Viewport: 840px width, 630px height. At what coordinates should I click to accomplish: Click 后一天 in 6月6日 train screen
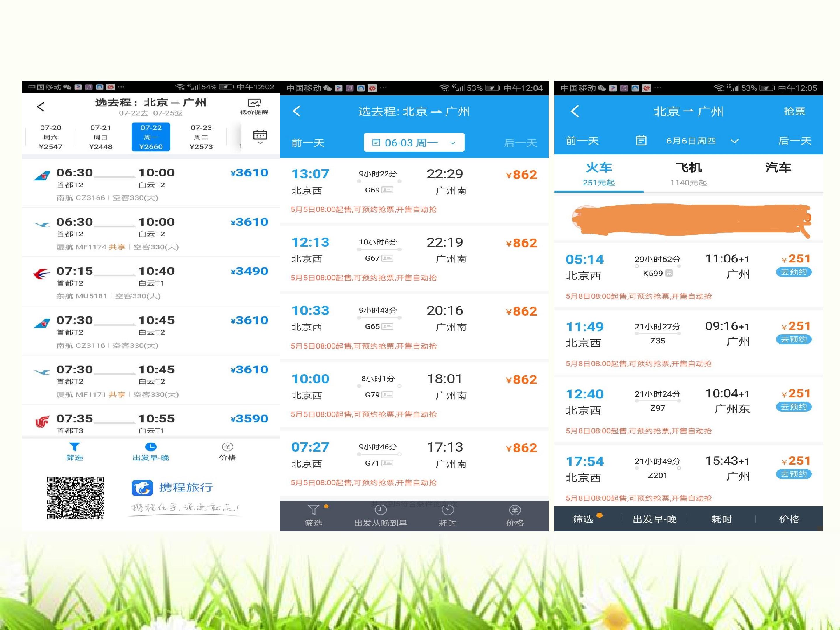(x=795, y=141)
